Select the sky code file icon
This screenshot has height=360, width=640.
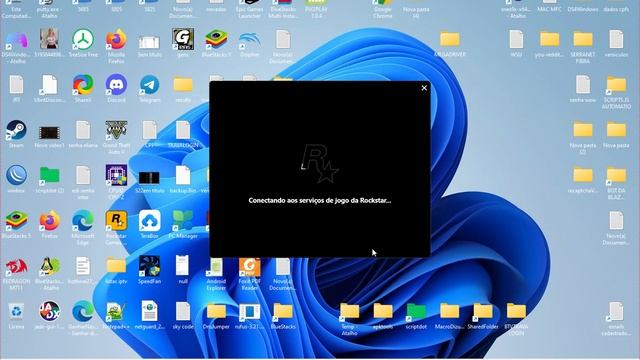(x=183, y=312)
